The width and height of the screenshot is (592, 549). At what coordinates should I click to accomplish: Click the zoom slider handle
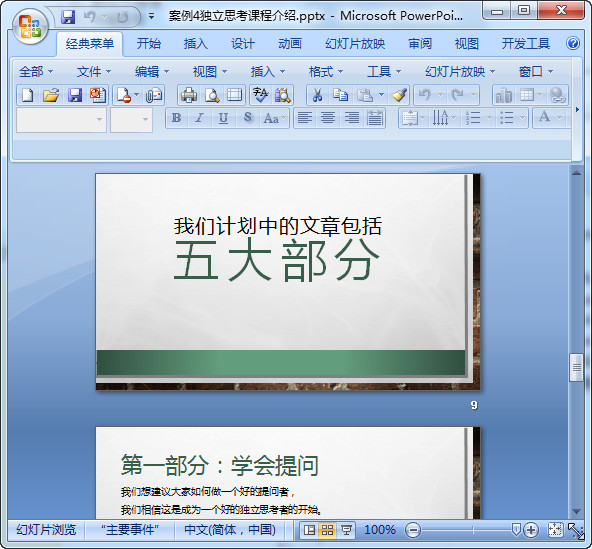(x=515, y=529)
